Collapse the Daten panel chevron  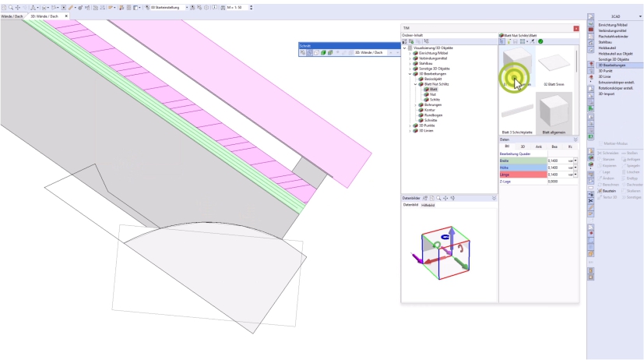coord(575,139)
